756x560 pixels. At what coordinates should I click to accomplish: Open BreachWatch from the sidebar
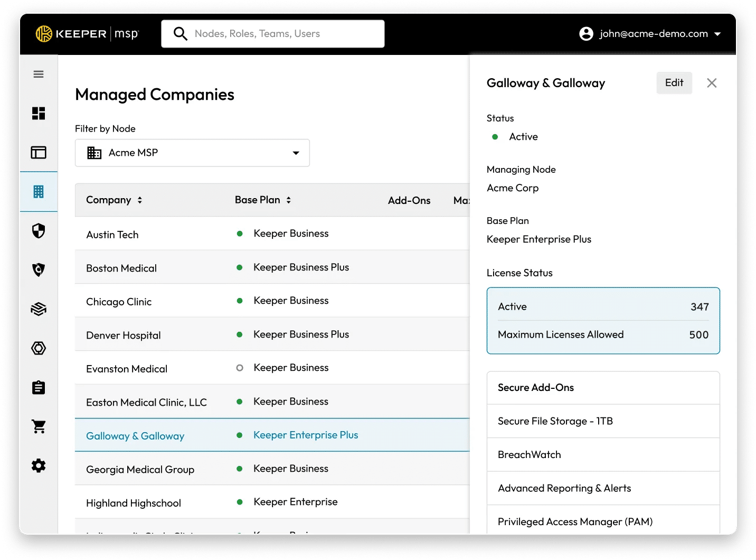coord(38,269)
